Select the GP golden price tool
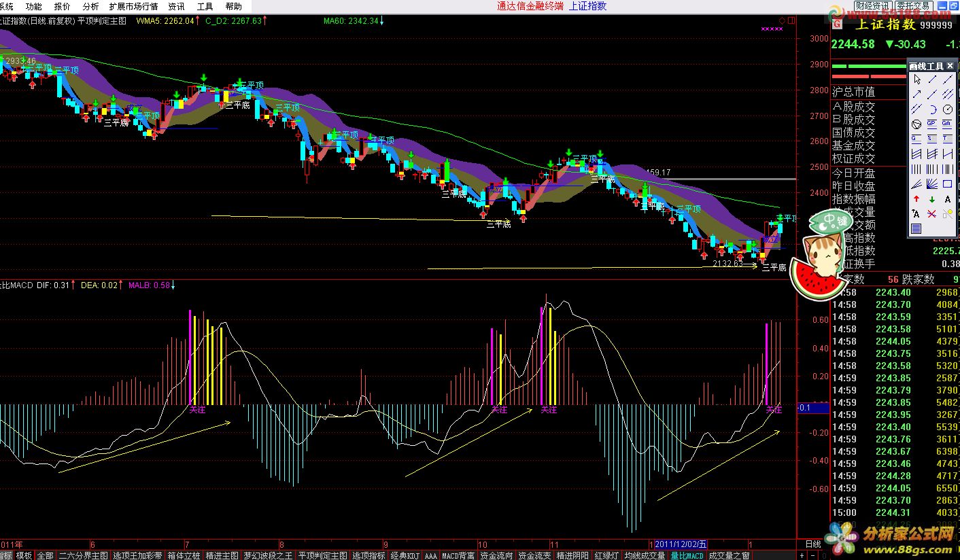960x560 pixels. [932, 124]
